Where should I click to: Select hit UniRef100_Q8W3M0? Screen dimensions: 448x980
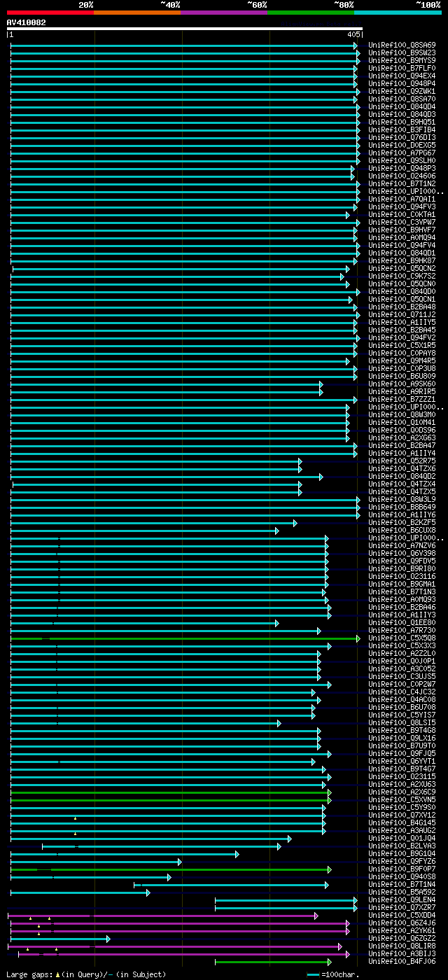point(402,415)
